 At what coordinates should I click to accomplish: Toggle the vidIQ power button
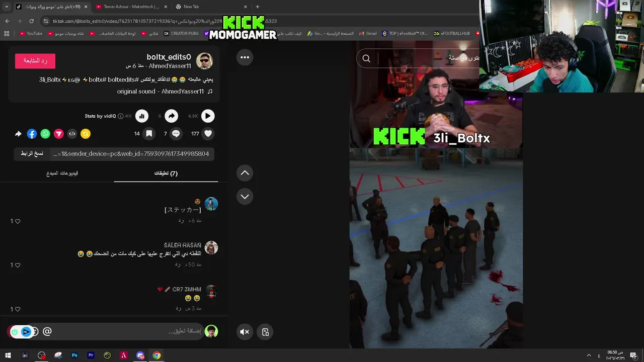point(15,331)
